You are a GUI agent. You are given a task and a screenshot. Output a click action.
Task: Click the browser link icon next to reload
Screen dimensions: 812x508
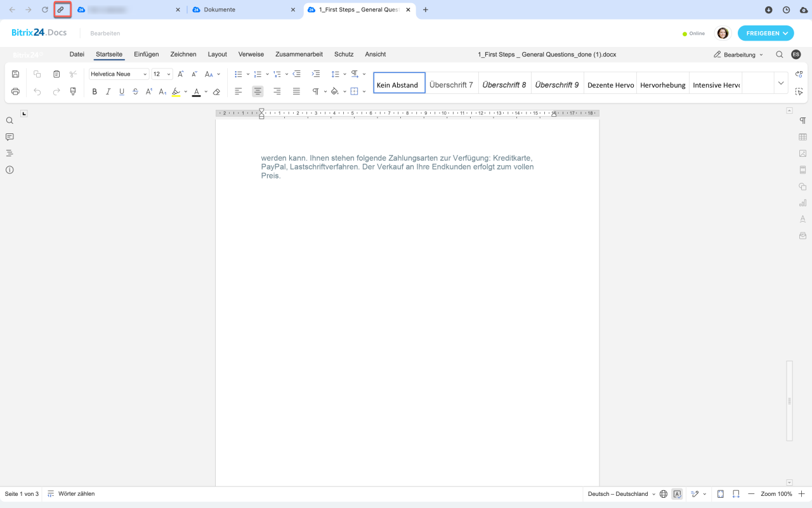point(61,10)
